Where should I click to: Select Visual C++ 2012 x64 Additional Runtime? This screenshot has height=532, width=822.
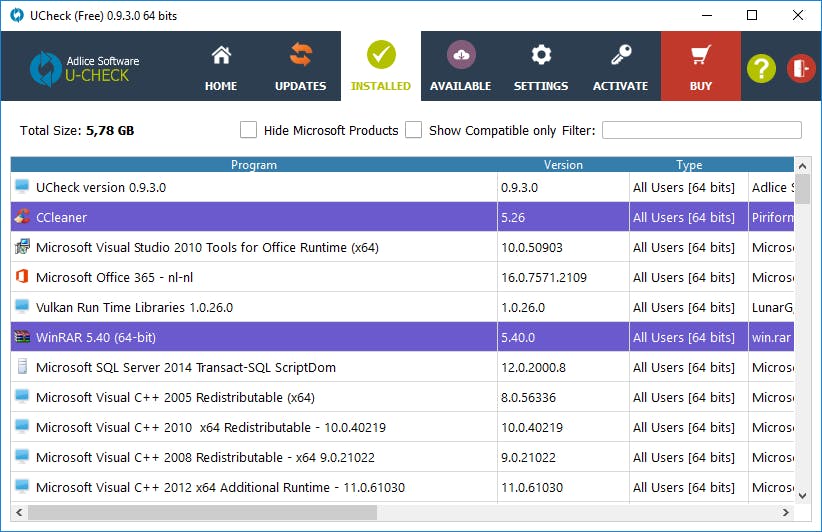click(x=220, y=487)
